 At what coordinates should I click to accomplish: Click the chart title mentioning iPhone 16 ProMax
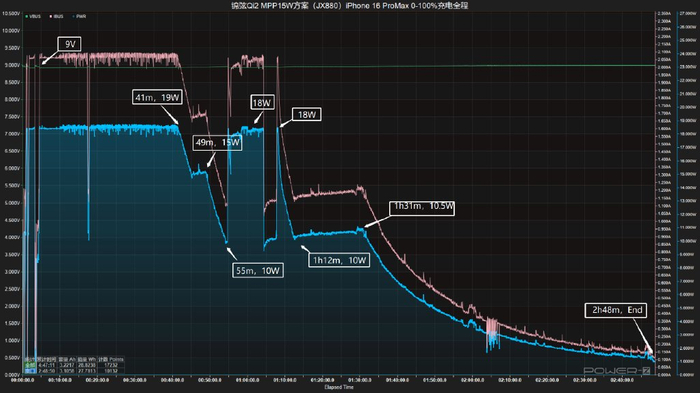point(349,5)
